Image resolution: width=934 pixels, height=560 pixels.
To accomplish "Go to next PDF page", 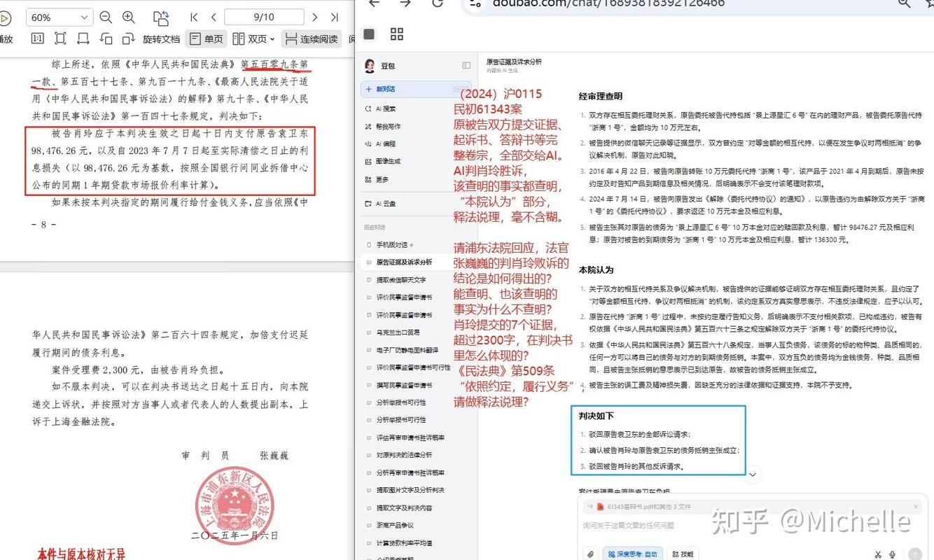I will [x=315, y=17].
